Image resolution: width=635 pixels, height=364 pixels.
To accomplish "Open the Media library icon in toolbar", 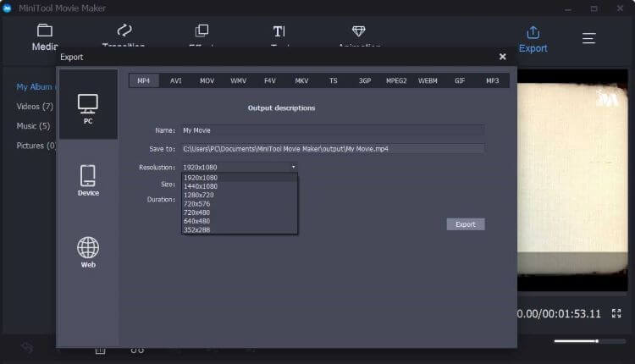I will tap(45, 30).
